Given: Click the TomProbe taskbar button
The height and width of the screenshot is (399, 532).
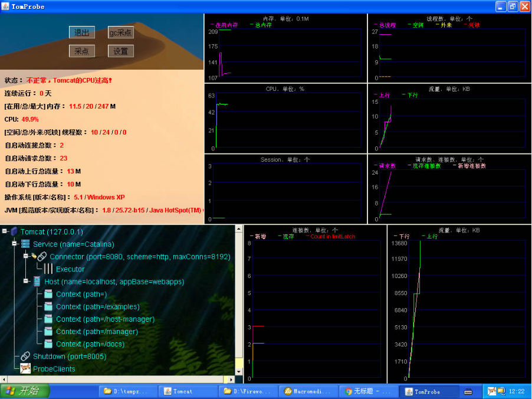Looking at the screenshot, I should (429, 391).
